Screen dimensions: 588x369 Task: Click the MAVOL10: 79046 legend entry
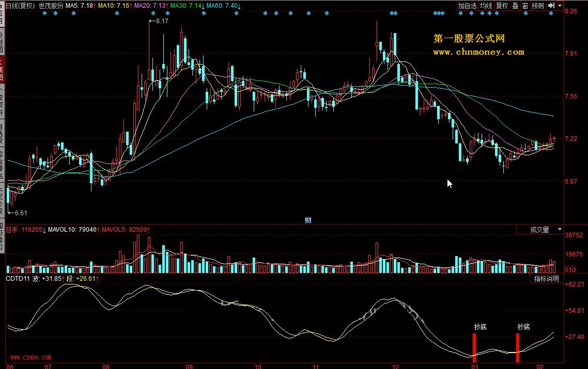(x=74, y=229)
